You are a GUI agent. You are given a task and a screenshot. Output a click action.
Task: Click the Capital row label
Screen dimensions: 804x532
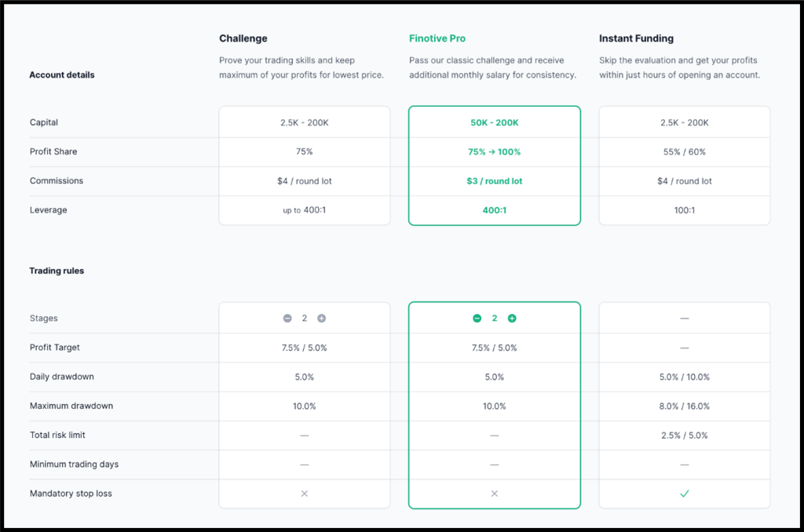pos(44,122)
